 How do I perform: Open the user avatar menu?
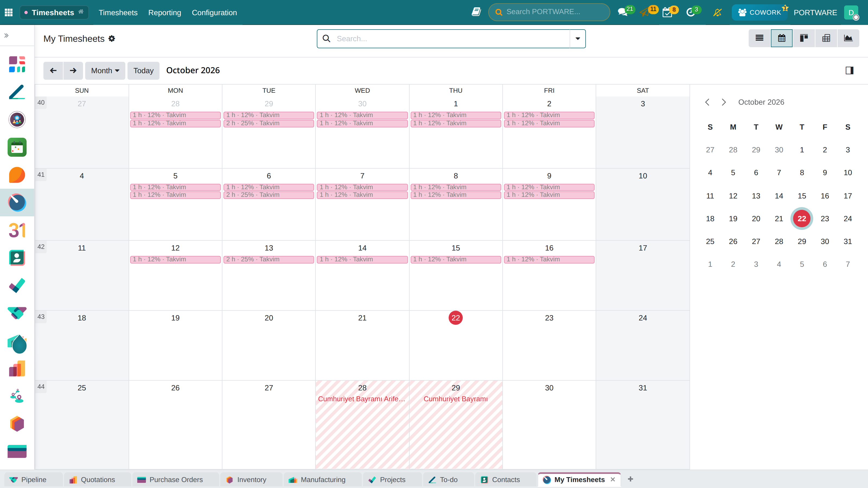(851, 12)
